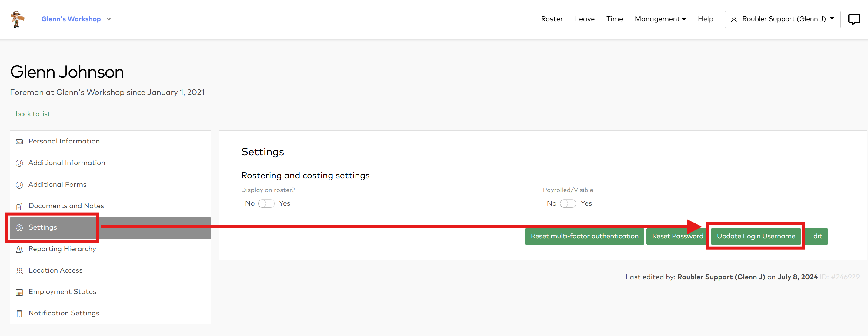Click the Update Login Username button
The width and height of the screenshot is (868, 336).
756,236
